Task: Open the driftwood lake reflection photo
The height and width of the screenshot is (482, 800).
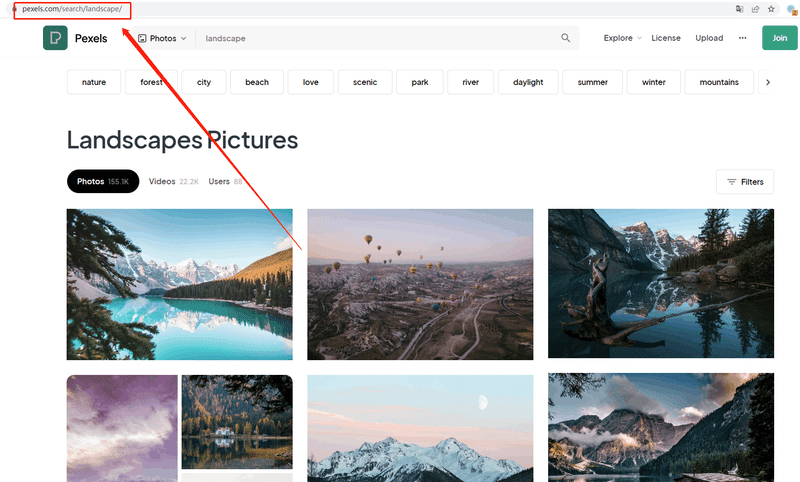Action: (661, 283)
